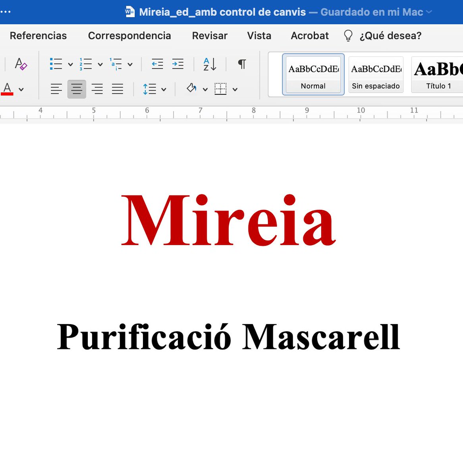
Task: Apply paragraph borders
Action: click(x=220, y=89)
